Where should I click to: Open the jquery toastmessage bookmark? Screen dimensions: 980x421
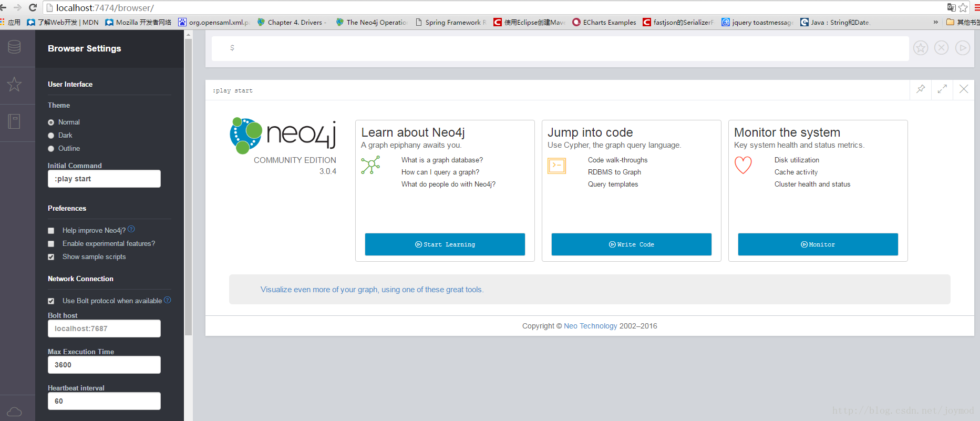(757, 22)
